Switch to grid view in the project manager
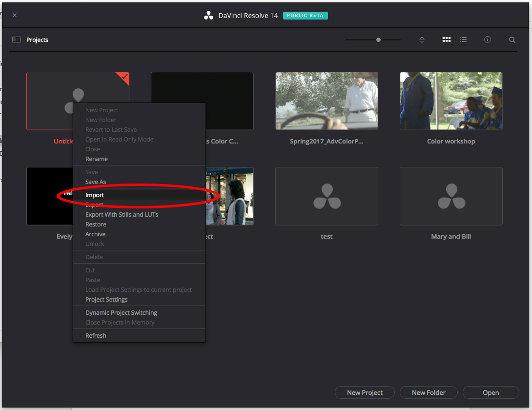 [x=446, y=40]
